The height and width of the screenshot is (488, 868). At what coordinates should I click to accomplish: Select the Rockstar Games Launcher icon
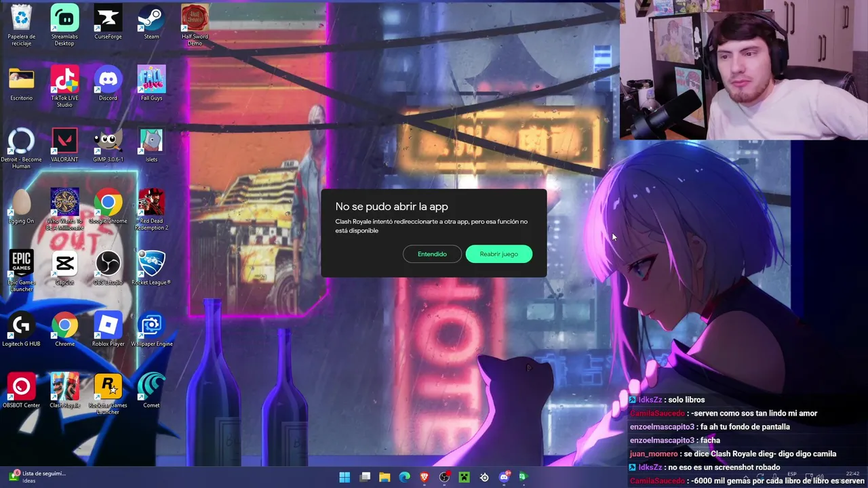[x=108, y=394]
